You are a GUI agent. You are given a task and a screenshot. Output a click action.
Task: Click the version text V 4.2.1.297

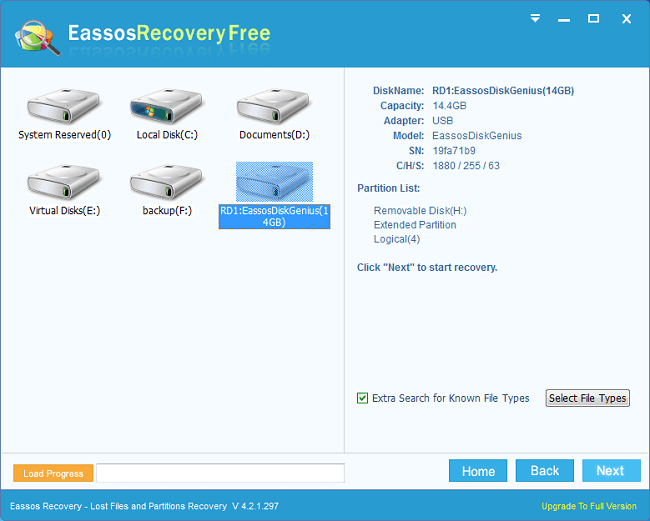(255, 506)
